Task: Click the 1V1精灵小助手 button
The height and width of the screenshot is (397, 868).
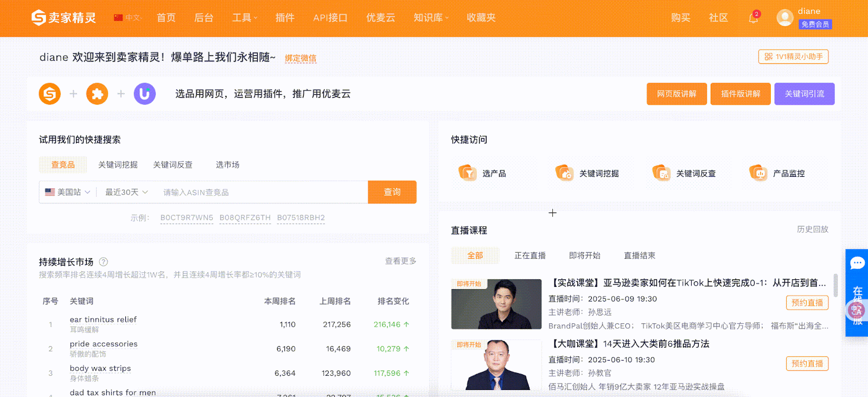Action: point(793,56)
